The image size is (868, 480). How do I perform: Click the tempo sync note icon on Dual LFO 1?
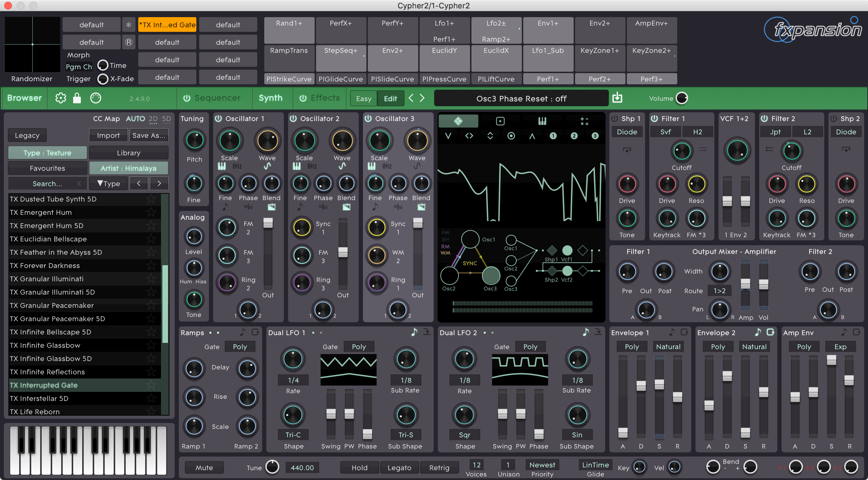(414, 332)
